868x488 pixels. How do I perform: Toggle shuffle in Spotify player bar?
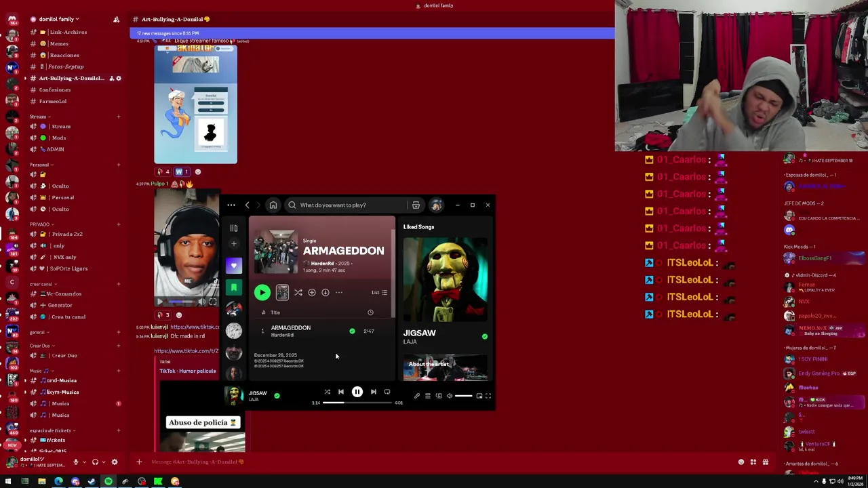tap(327, 392)
